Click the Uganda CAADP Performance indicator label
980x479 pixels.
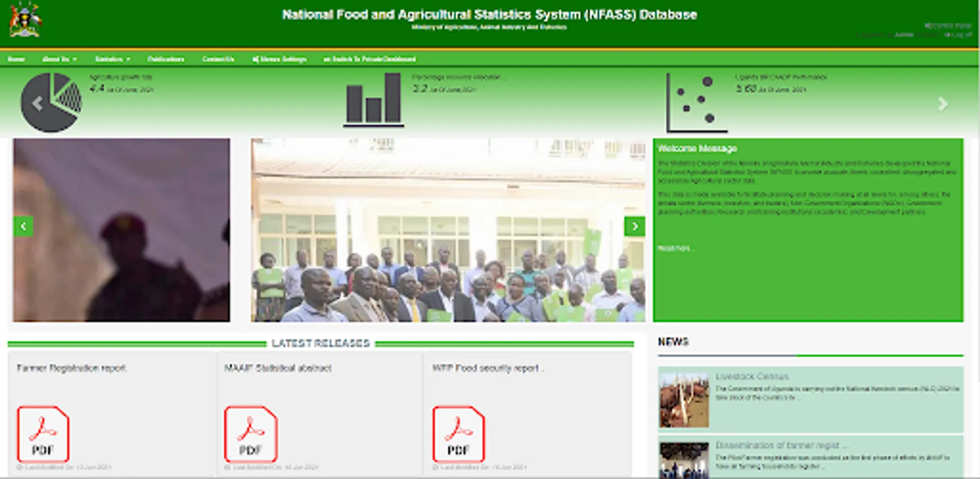pos(781,77)
